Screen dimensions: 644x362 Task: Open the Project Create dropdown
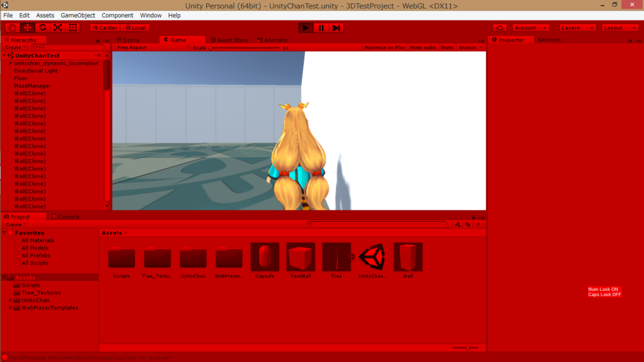pyautogui.click(x=16, y=224)
